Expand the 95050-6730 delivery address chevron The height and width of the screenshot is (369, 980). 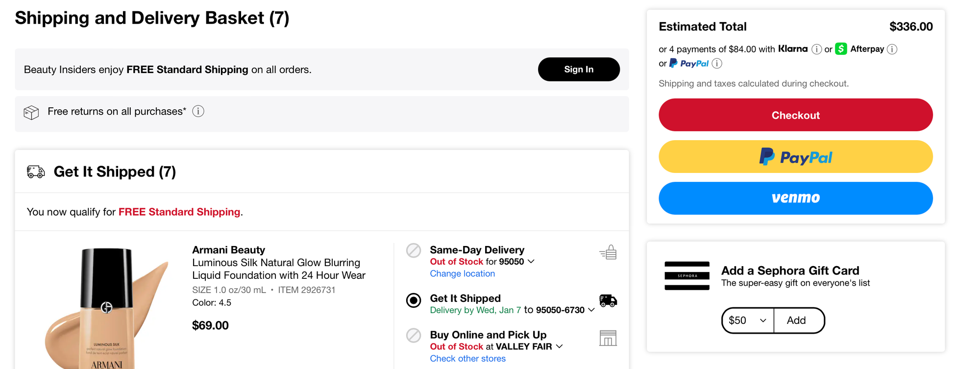tap(591, 310)
